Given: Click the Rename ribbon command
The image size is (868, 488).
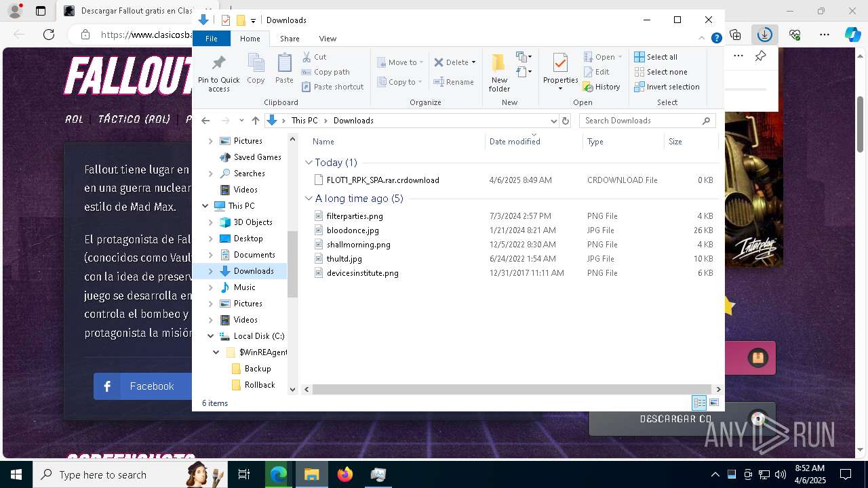Looking at the screenshot, I should pyautogui.click(x=454, y=82).
